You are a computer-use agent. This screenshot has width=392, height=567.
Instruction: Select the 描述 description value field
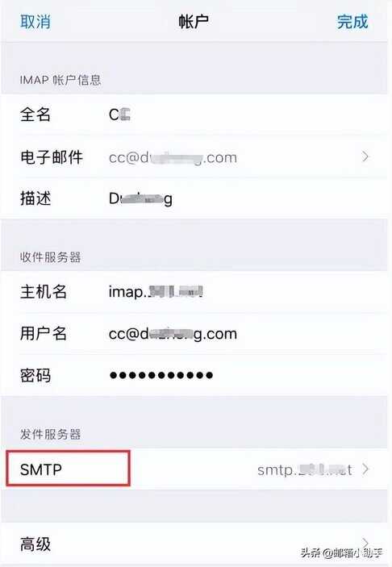click(x=140, y=198)
